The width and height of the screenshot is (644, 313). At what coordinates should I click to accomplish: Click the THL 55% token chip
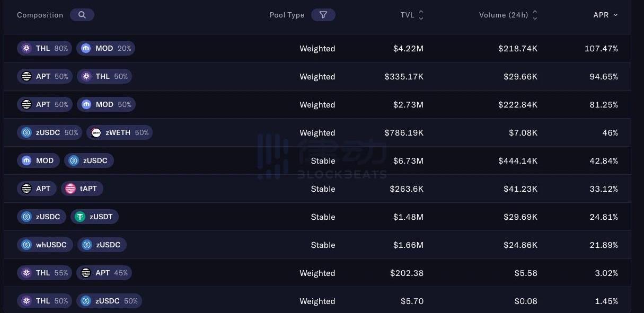[x=45, y=273]
